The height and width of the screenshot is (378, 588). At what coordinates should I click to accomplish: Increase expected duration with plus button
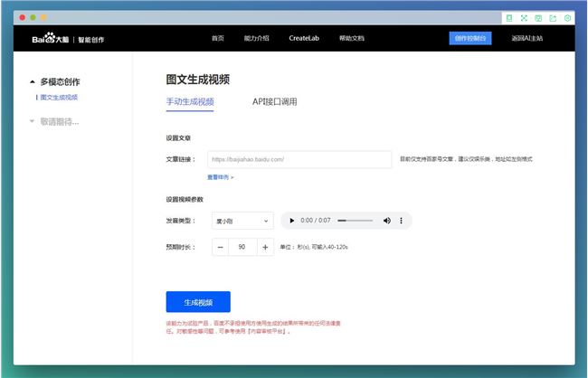click(265, 247)
